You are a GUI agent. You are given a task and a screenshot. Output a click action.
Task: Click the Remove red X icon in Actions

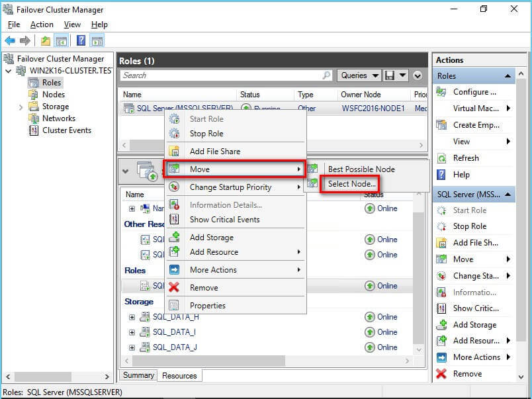[441, 374]
